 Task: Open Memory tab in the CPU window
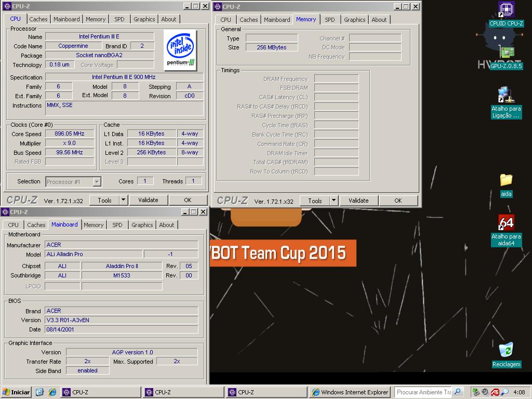pyautogui.click(x=96, y=19)
